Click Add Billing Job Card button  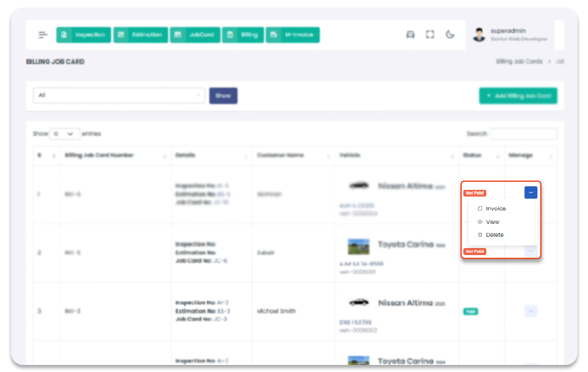tap(518, 95)
